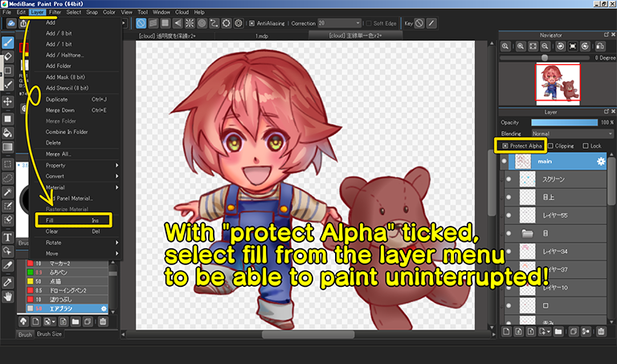Image resolution: width=617 pixels, height=364 pixels.
Task: Toggle Protect Alpha checkbox
Action: (505, 146)
